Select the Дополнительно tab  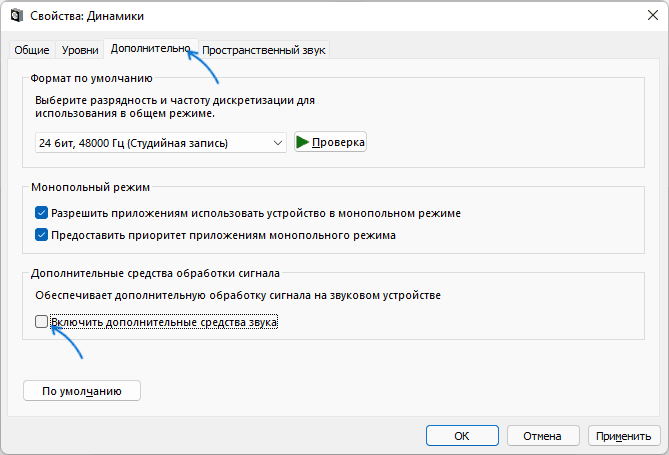point(150,49)
